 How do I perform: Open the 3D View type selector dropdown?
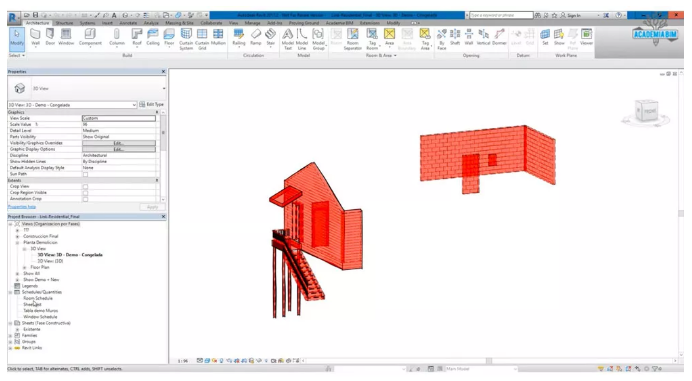[164, 89]
